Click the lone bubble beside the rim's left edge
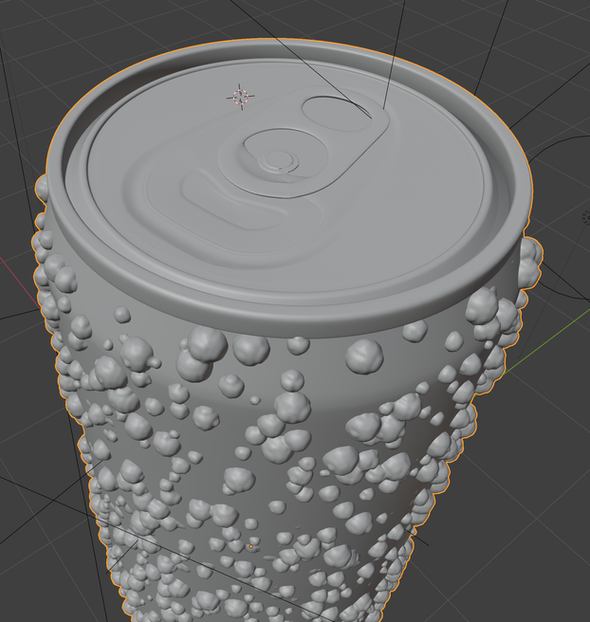Screen dimensions: 590x622 [41, 186]
